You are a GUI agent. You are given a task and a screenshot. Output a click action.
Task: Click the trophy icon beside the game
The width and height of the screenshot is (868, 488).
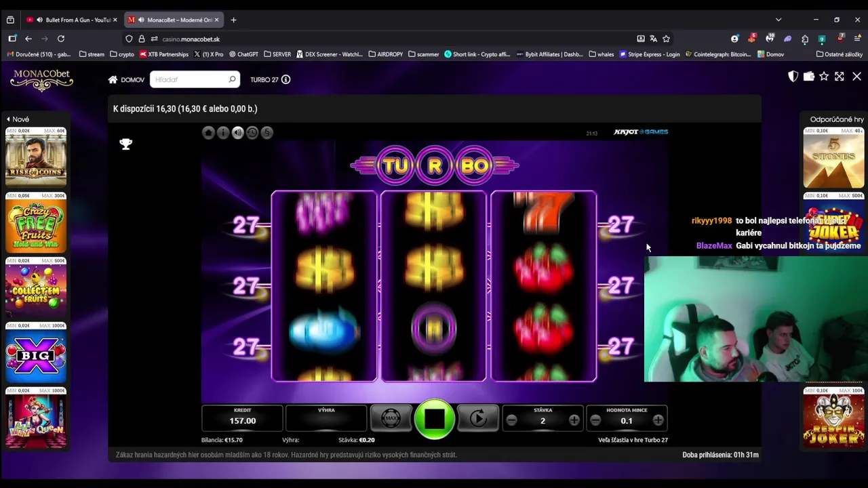(125, 144)
